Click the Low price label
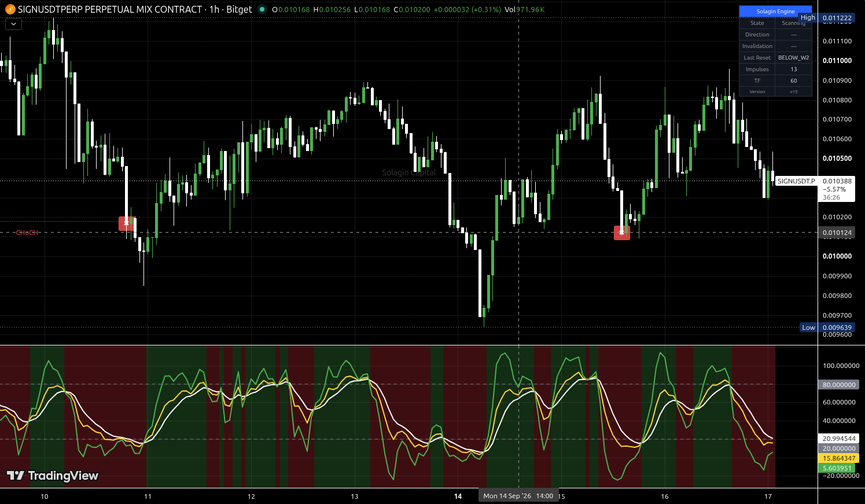The height and width of the screenshot is (504, 865). 808,328
